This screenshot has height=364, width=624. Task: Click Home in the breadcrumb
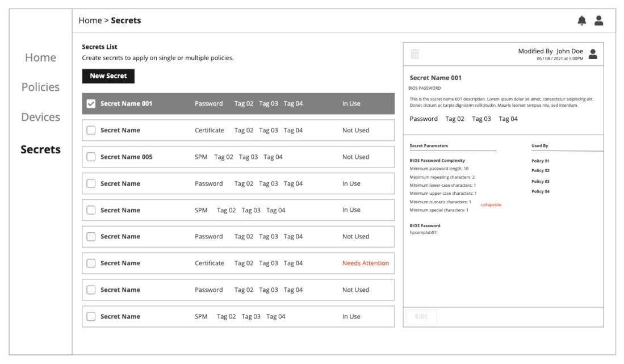tap(89, 19)
